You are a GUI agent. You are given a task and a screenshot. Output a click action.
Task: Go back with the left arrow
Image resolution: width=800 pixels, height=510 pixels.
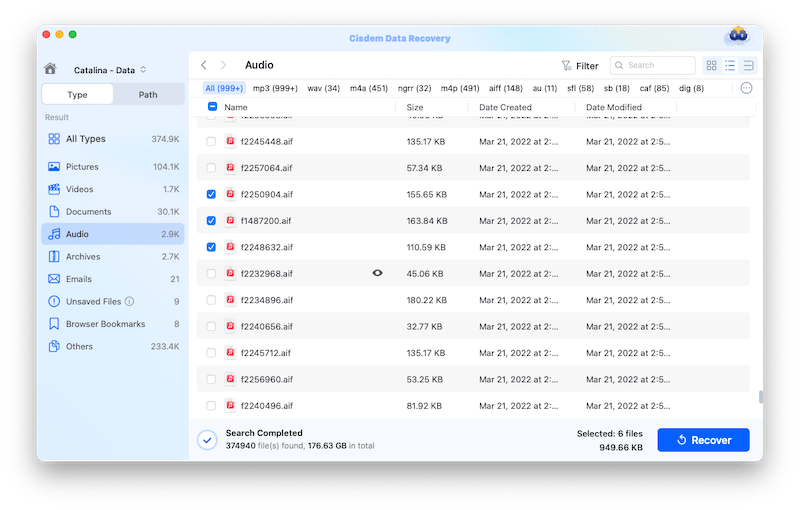tap(204, 66)
